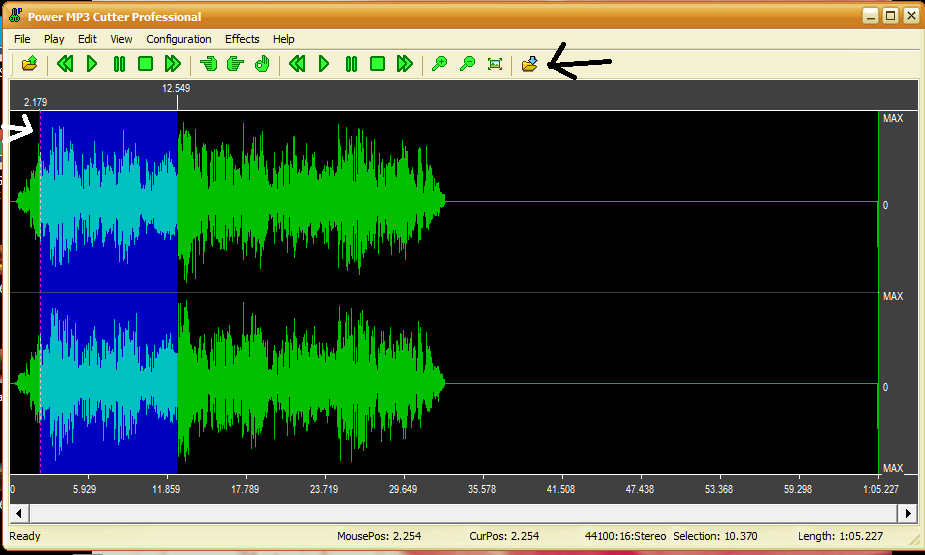Click the first rewind button in toolbar

coord(65,64)
